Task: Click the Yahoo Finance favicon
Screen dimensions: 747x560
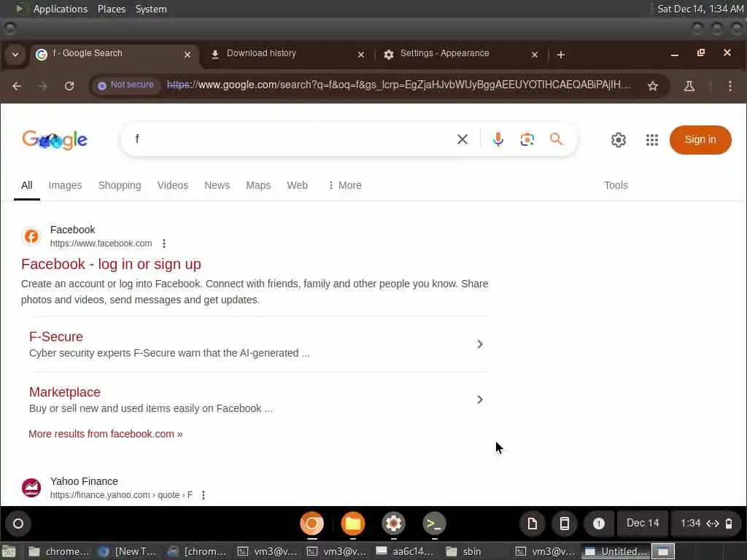Action: click(x=31, y=488)
